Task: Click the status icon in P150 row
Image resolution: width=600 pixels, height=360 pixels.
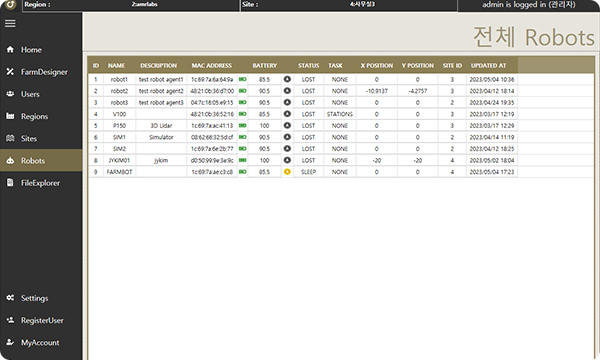Action: [x=287, y=125]
